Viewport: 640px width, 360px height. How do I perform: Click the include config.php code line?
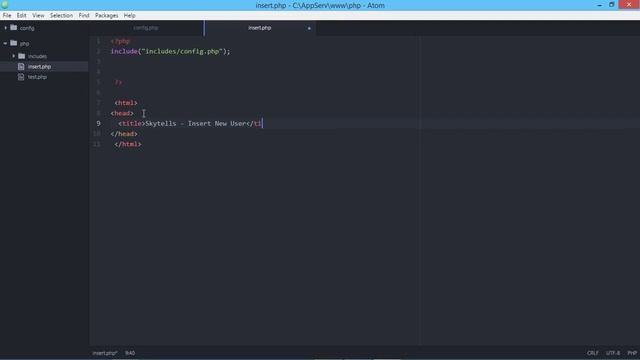pos(170,51)
